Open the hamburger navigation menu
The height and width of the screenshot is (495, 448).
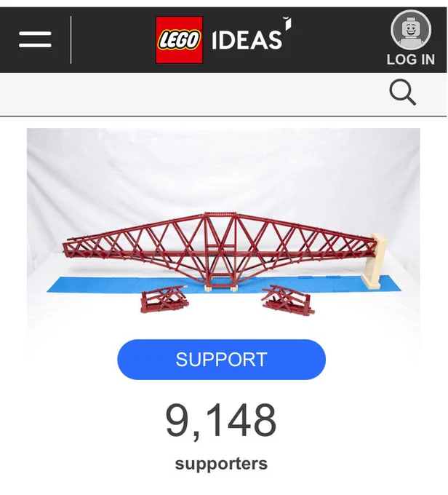pos(35,39)
